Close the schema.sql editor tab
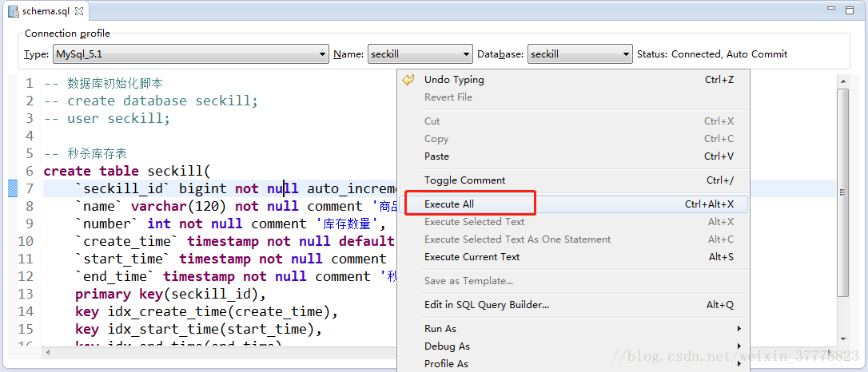 (79, 11)
